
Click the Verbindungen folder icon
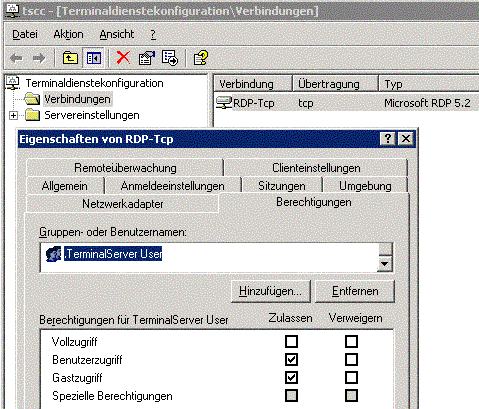coord(33,99)
